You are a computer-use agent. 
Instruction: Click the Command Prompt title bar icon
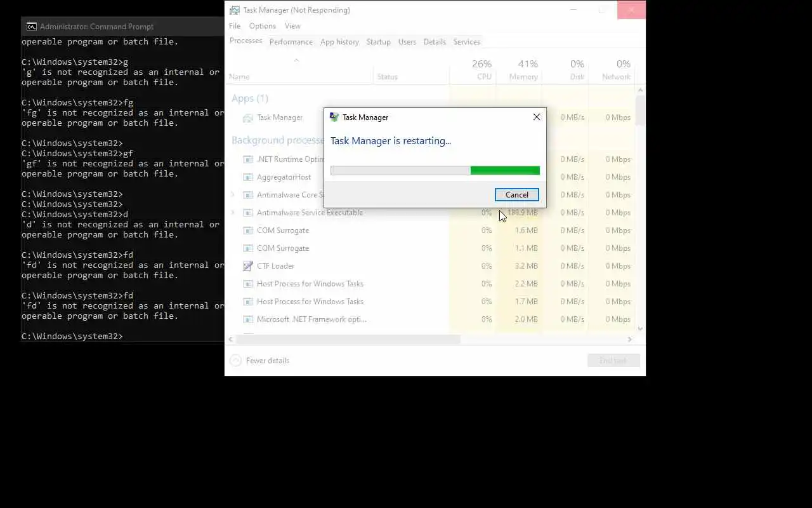(31, 27)
